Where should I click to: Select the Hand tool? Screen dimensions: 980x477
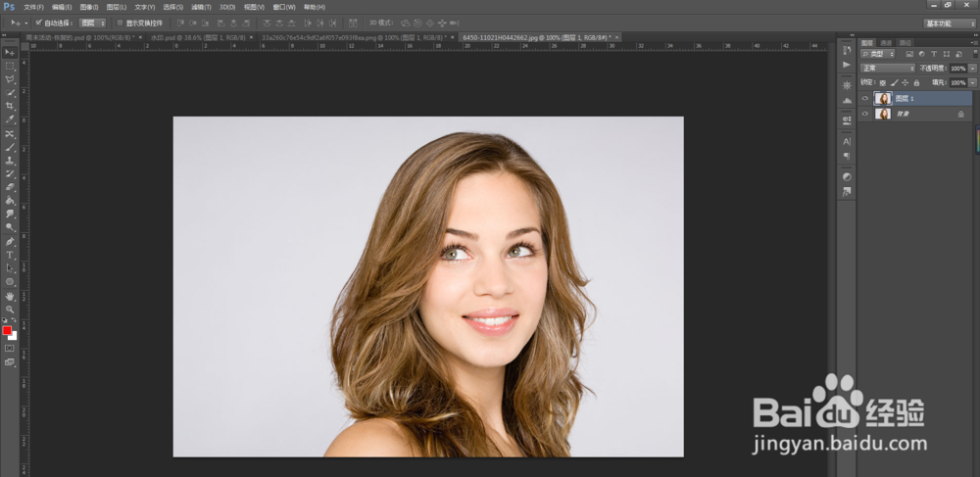pyautogui.click(x=10, y=297)
